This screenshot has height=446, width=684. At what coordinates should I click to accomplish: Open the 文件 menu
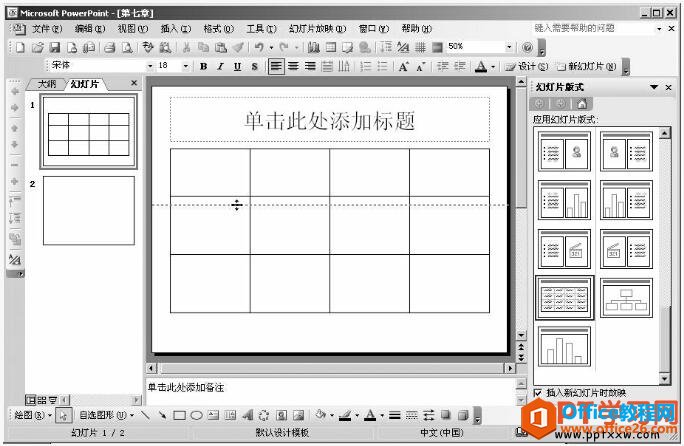click(x=47, y=29)
